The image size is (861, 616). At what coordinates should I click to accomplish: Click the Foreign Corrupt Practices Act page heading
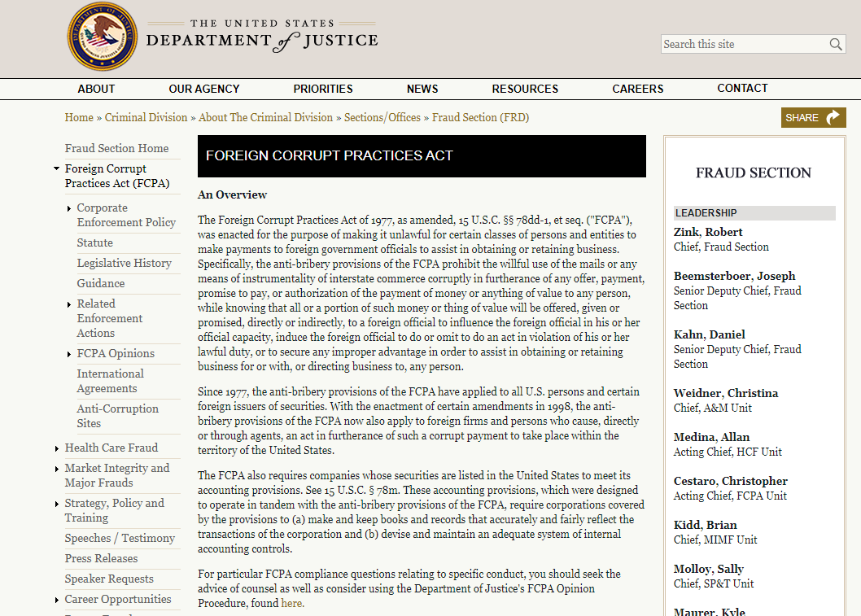(x=330, y=156)
